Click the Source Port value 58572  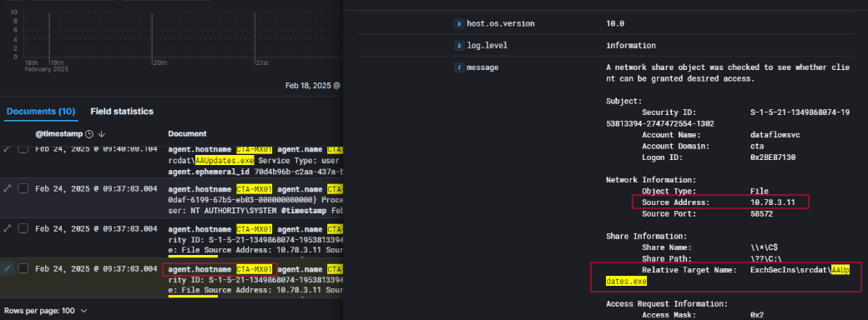tap(762, 214)
